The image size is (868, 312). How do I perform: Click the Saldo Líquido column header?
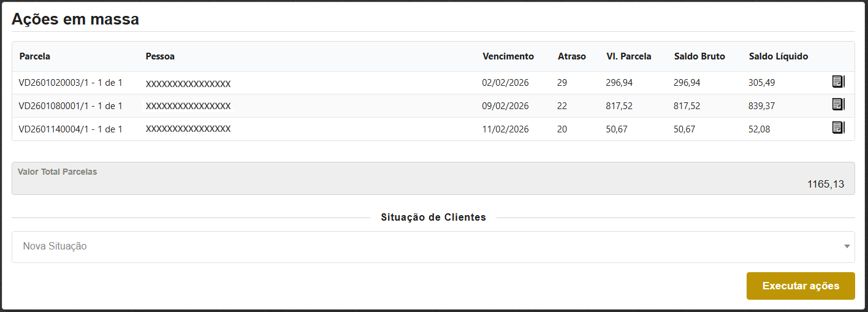pyautogui.click(x=779, y=56)
